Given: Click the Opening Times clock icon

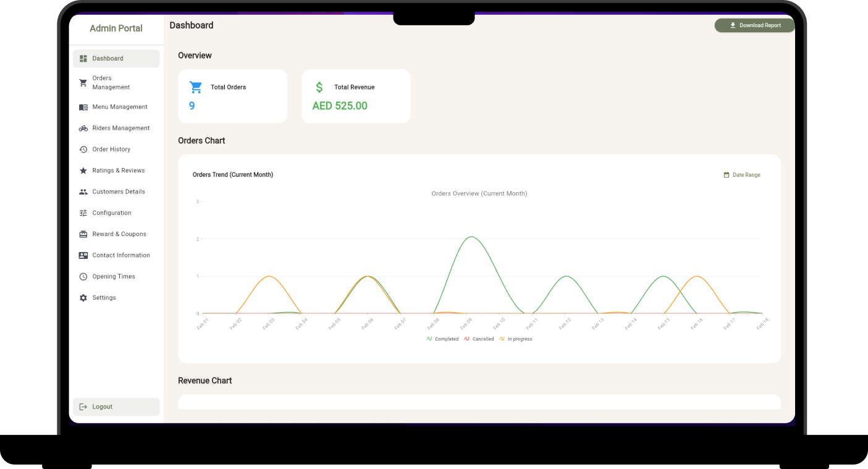Looking at the screenshot, I should click(83, 277).
